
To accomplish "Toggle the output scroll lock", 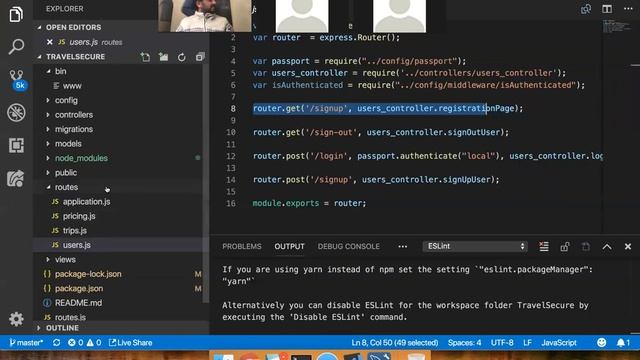I will [x=565, y=247].
